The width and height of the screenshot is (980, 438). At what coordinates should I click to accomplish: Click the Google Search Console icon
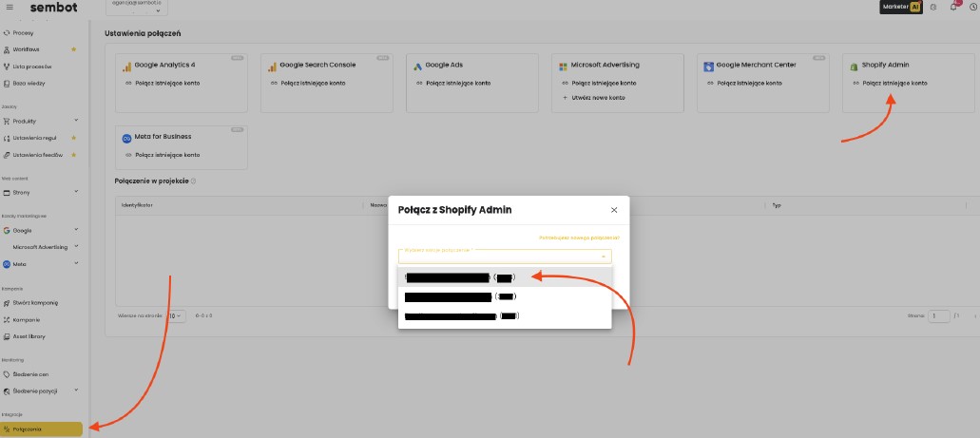pyautogui.click(x=272, y=66)
